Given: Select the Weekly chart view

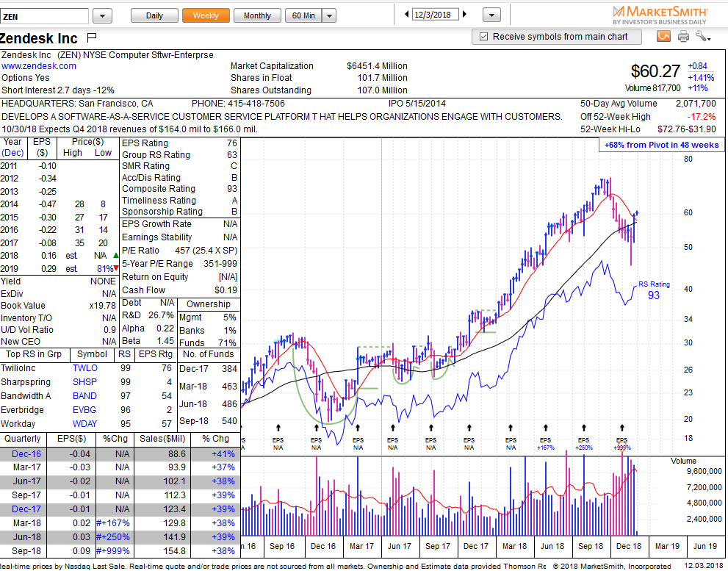Looking at the screenshot, I should (206, 15).
